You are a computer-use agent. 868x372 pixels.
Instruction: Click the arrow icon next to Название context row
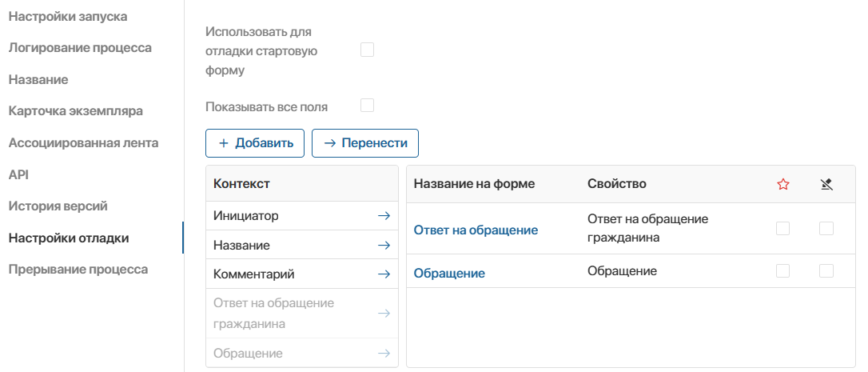coord(384,245)
